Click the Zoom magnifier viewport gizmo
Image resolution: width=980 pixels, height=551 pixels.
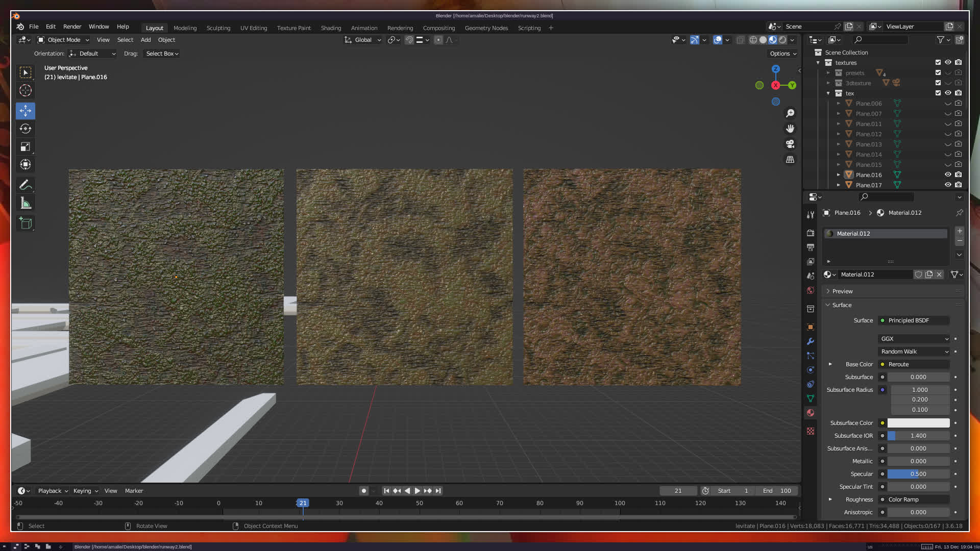click(x=790, y=113)
